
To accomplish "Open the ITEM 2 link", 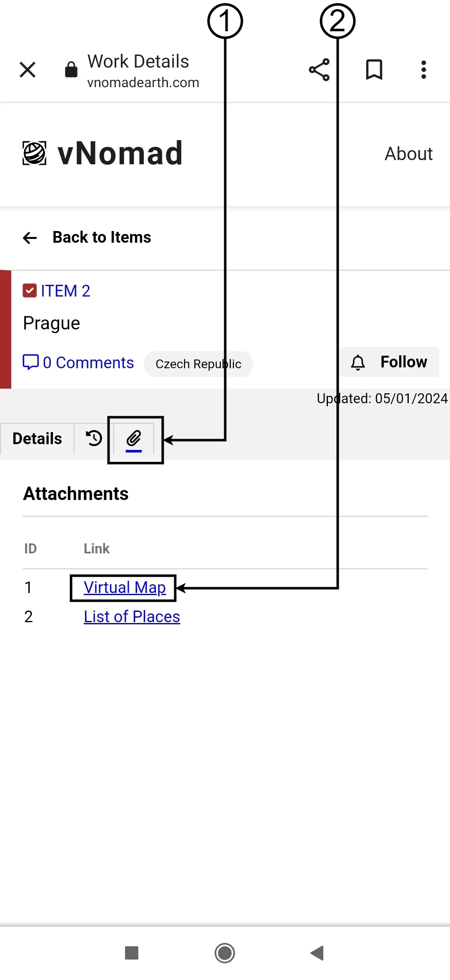I will point(65,291).
